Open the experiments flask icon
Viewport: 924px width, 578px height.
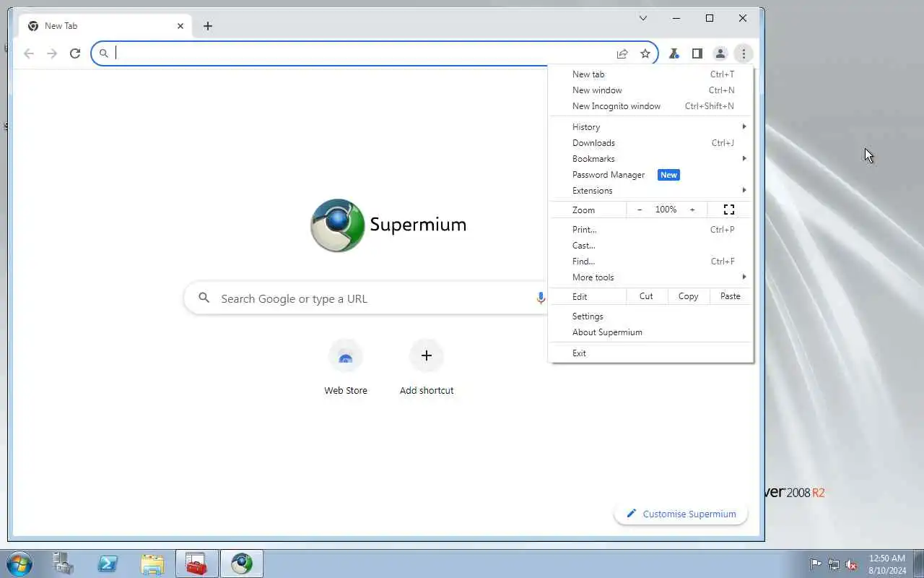pyautogui.click(x=674, y=53)
